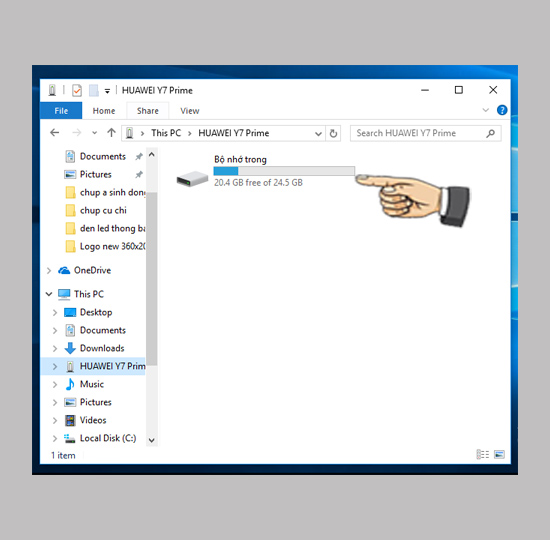
Task: Open the Help question mark icon
Action: tap(502, 110)
